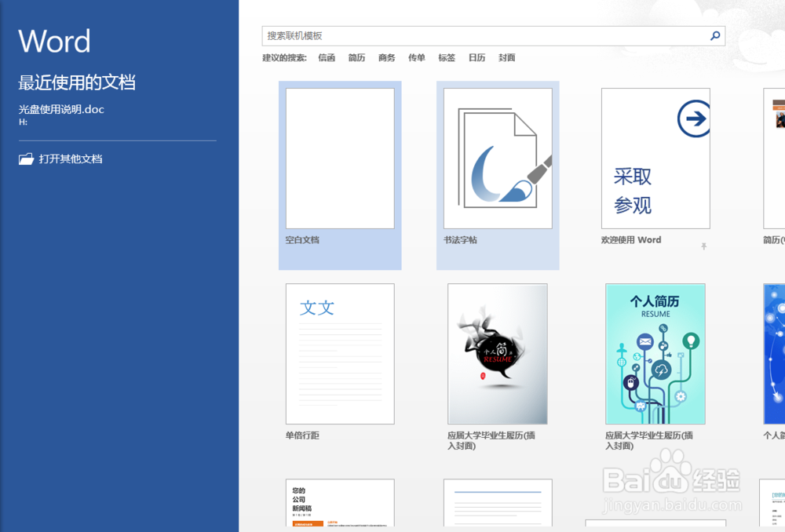The height and width of the screenshot is (532, 785).
Task: Select the 单倍行距 template thumbnail
Action: (340, 354)
